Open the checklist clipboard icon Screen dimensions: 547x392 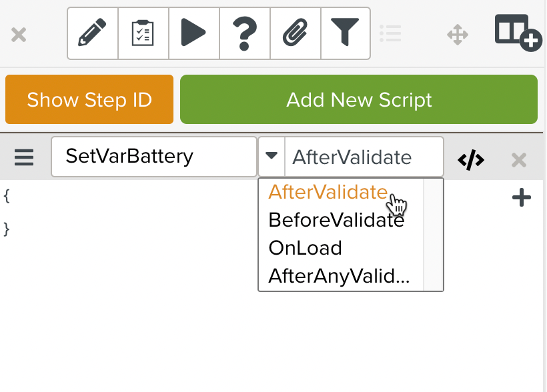click(x=143, y=33)
